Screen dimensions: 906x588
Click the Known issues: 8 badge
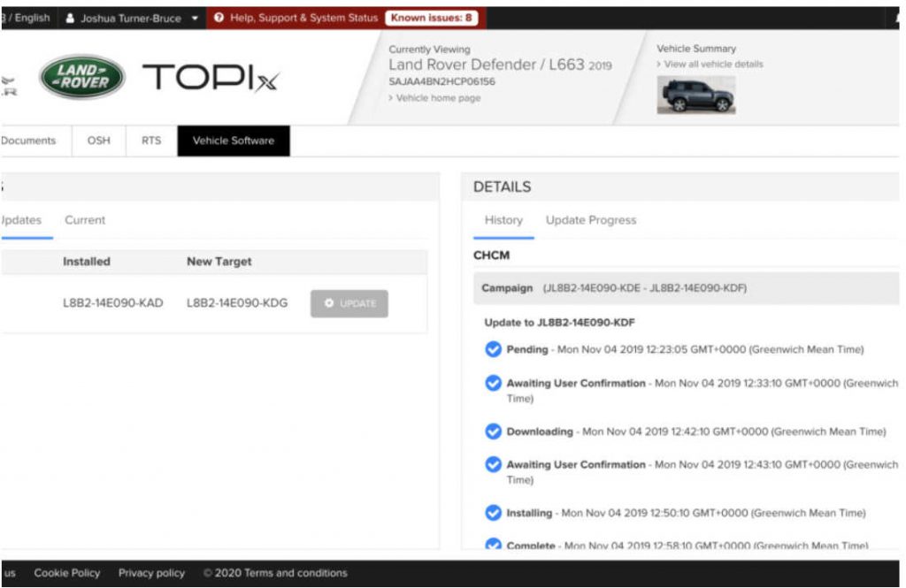tap(431, 18)
